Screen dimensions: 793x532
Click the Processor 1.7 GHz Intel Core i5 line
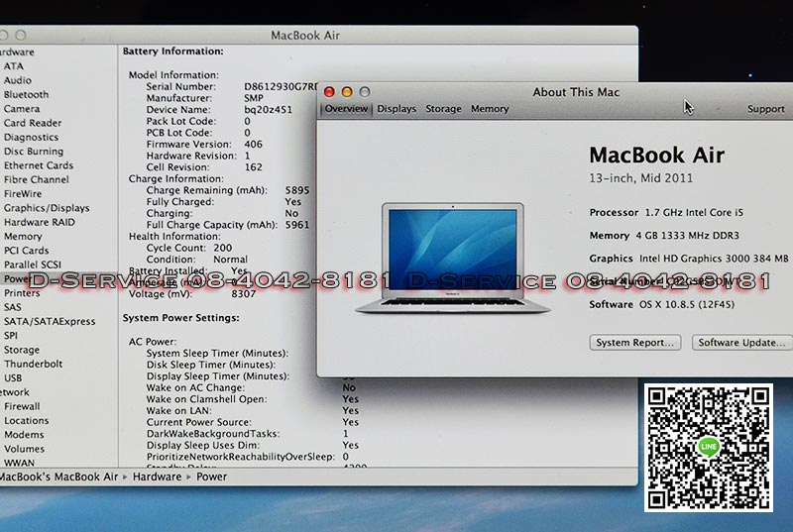(666, 213)
